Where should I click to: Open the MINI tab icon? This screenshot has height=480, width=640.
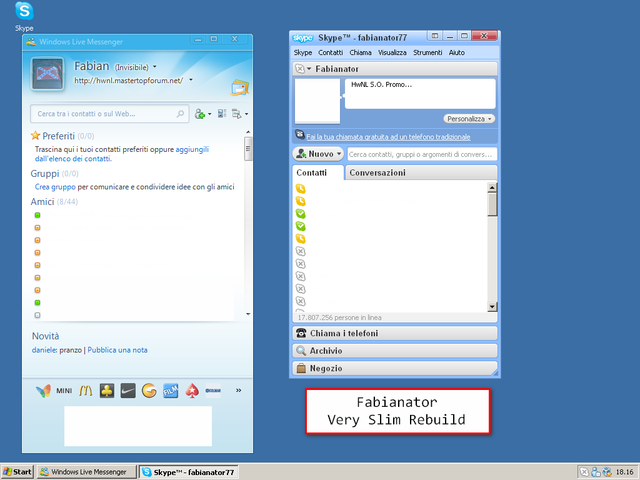[64, 391]
